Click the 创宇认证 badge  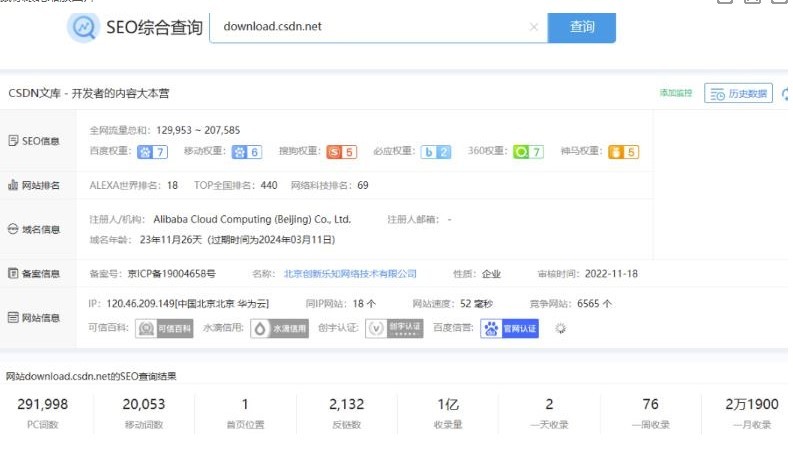click(x=394, y=329)
